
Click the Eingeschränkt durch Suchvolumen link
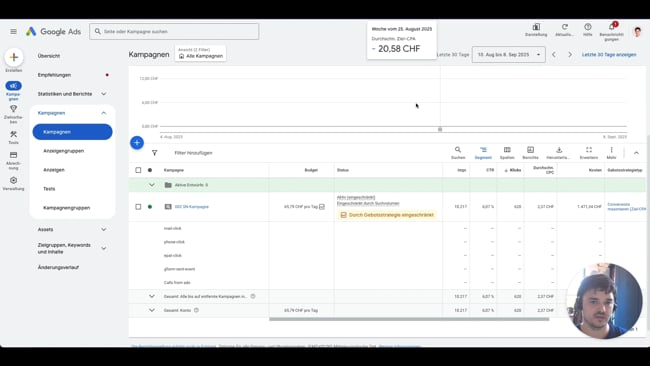[x=368, y=204]
